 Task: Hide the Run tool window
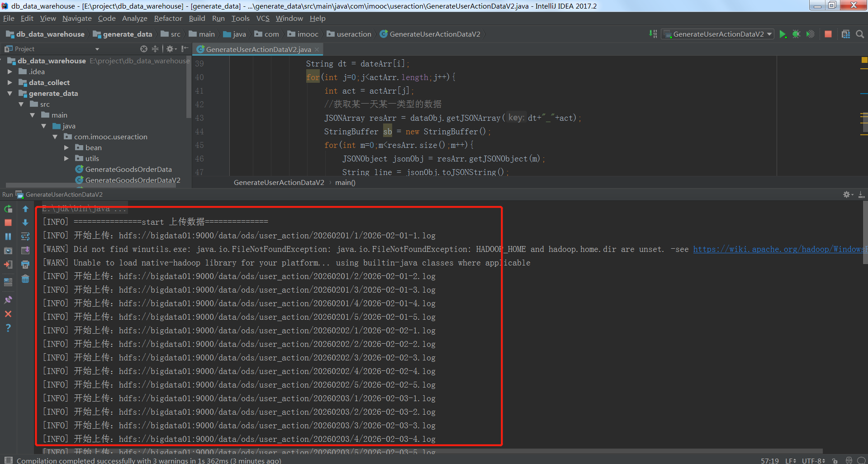[861, 194]
